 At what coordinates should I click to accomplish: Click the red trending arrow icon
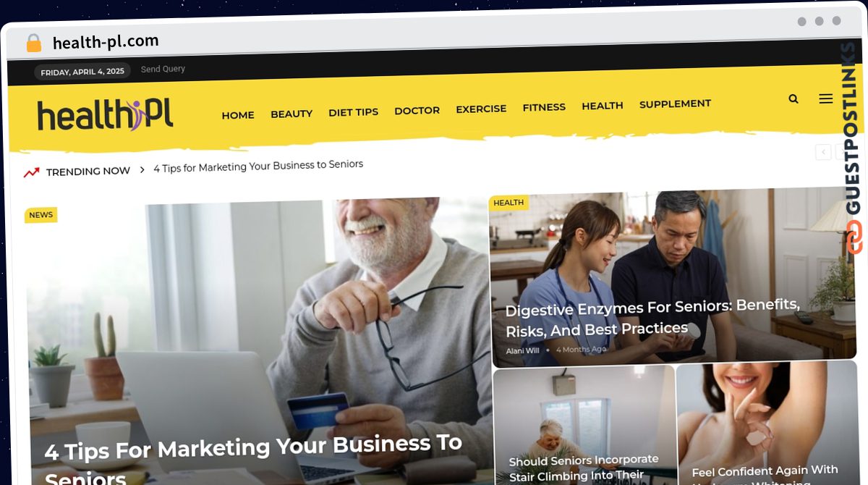(31, 172)
